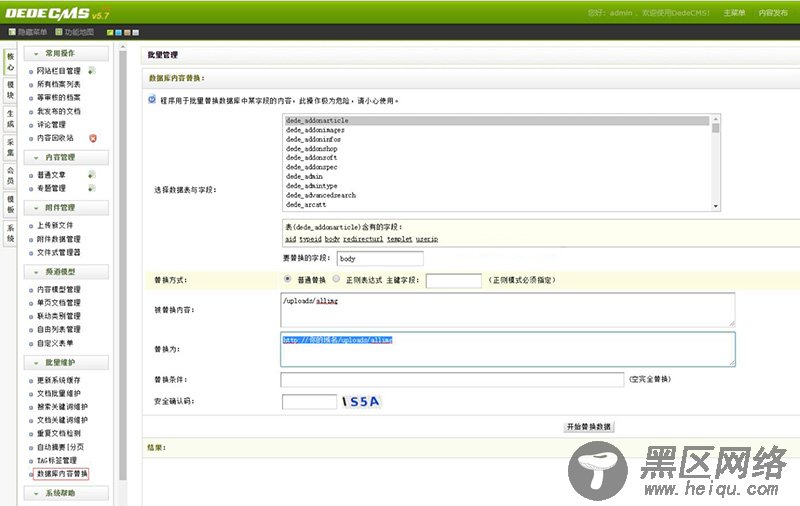Viewport: 800px width, 506px height.
Task: Click the redirecturl field link
Action: click(363, 239)
